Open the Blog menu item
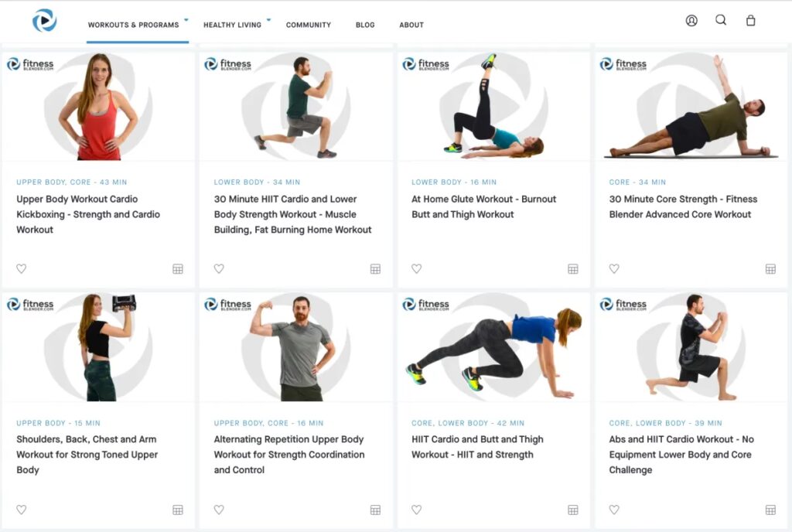Image resolution: width=792 pixels, height=532 pixels. point(365,25)
